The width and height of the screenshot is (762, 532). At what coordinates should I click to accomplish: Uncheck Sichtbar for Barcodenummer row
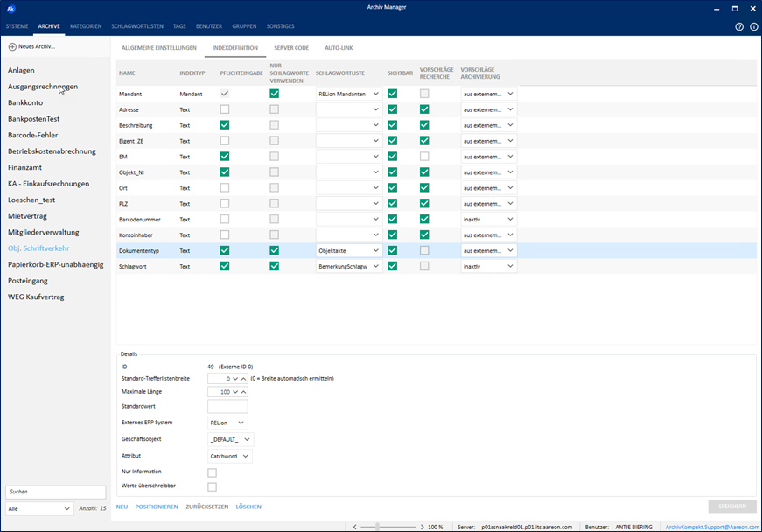click(393, 219)
